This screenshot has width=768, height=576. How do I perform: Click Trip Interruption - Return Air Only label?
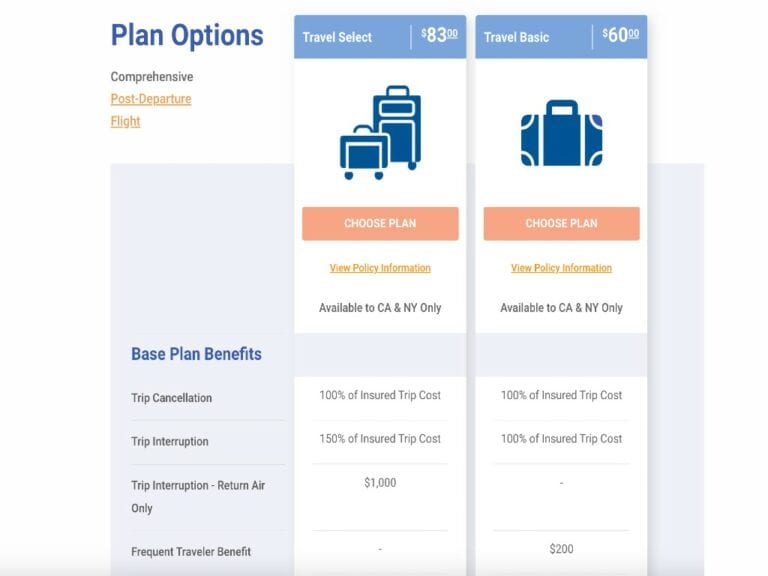point(198,497)
